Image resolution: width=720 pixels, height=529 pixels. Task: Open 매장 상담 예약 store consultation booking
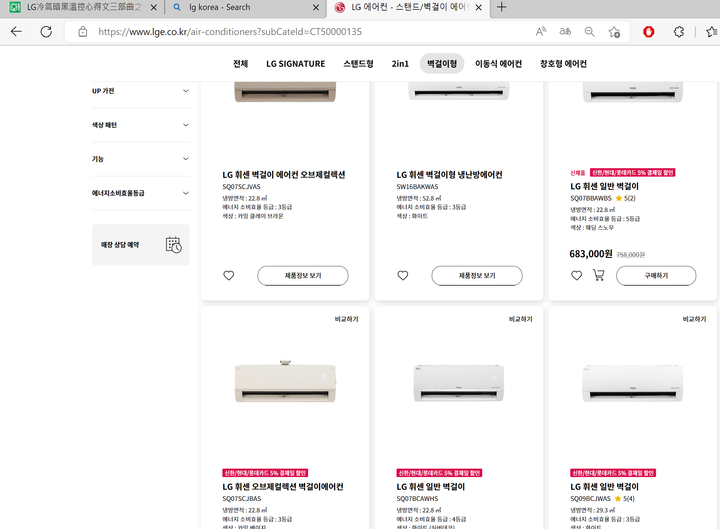141,245
